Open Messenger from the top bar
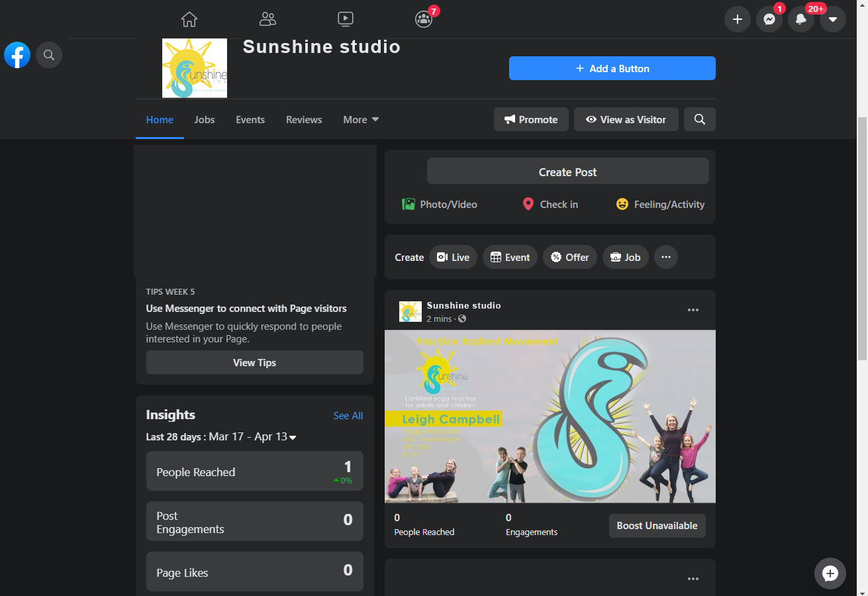 point(769,19)
